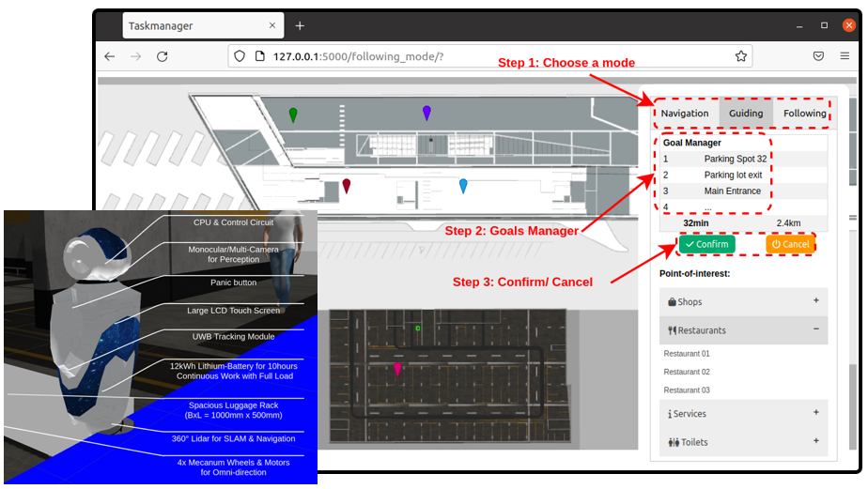868x489 pixels.
Task: Choose Restaurant 03 from the list
Action: (687, 390)
